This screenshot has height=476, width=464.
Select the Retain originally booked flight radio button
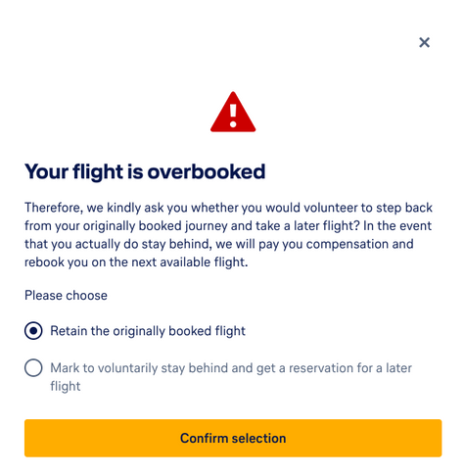coord(33,331)
